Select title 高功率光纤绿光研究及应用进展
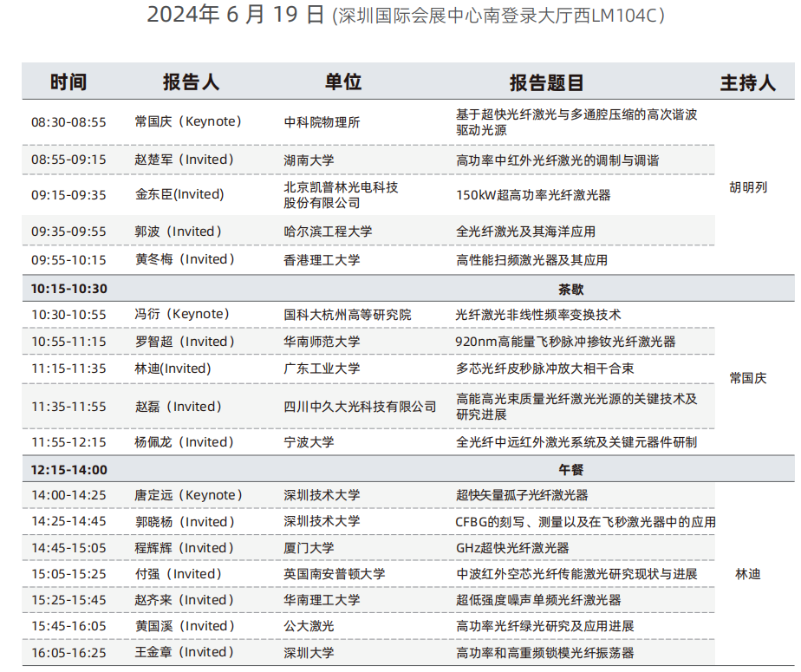The image size is (801, 672). point(544,626)
